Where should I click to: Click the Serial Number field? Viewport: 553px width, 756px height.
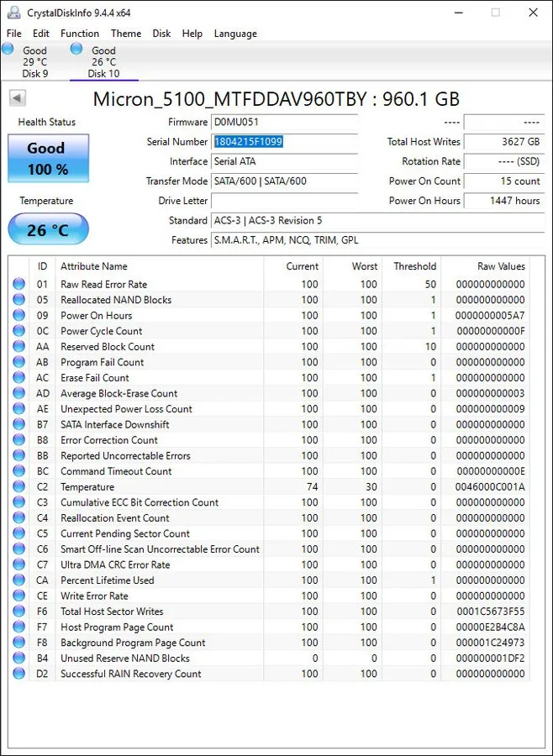point(284,142)
